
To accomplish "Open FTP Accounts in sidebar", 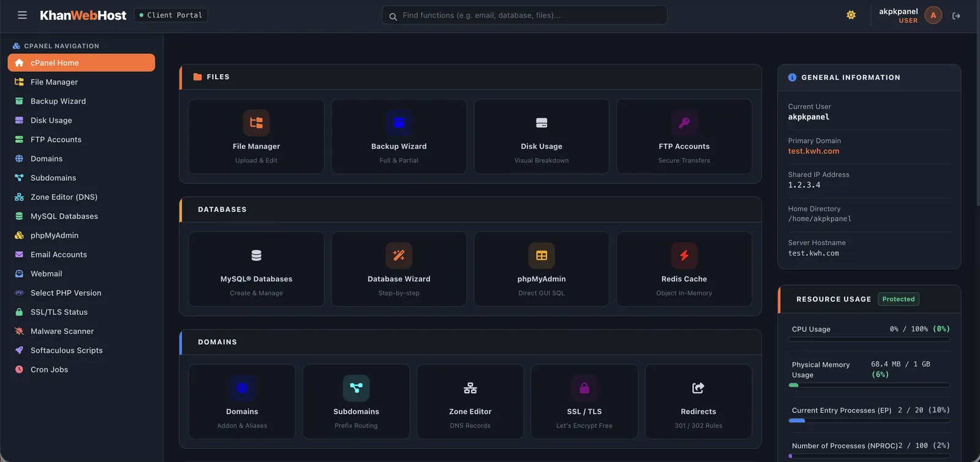I will (81, 140).
